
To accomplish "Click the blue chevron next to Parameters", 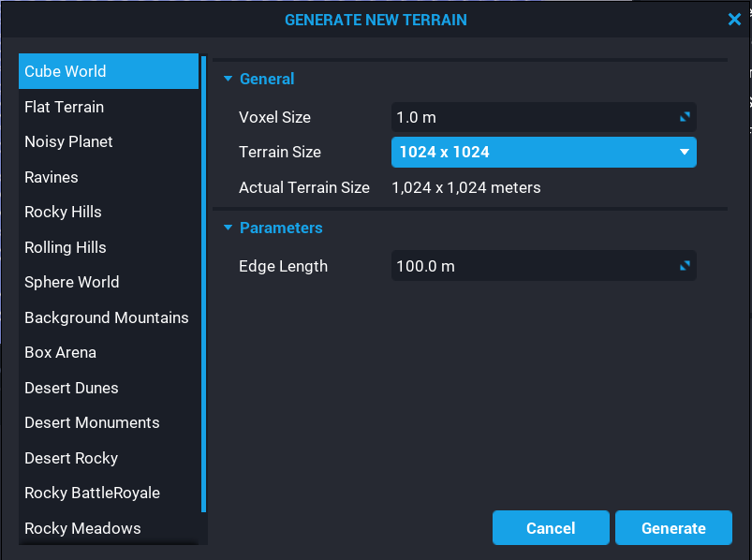I will 228,228.
